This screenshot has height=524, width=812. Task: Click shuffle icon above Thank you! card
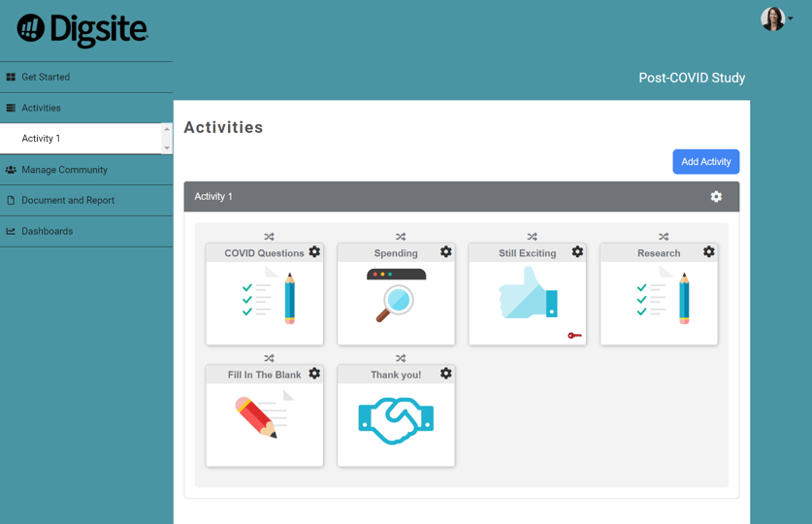click(x=401, y=358)
